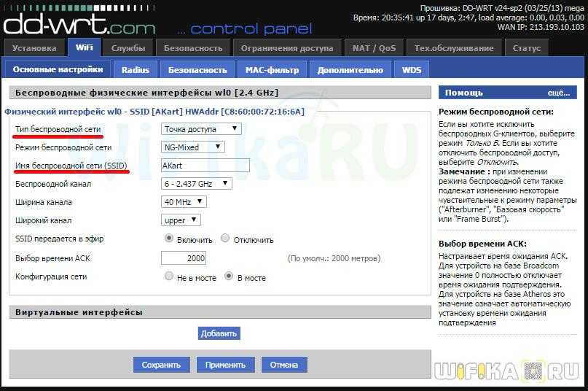Viewport: 588px width, 391px height.
Task: Select 'Включить' for SSID broadcast
Action: tap(169, 239)
